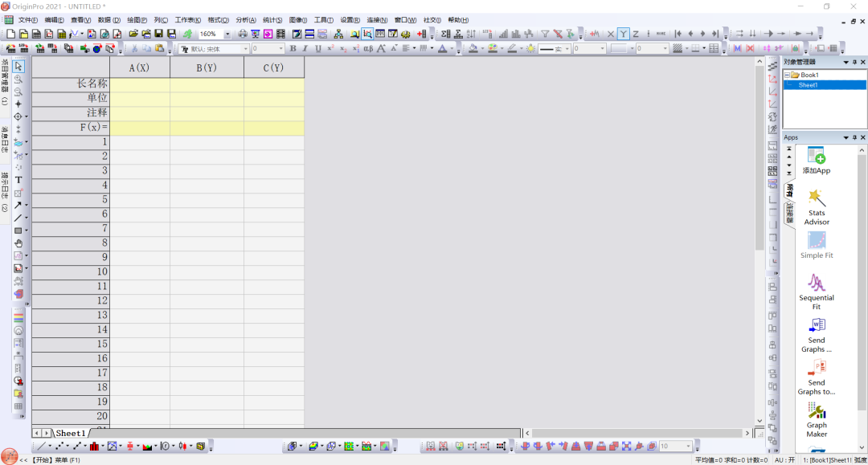Image resolution: width=868 pixels, height=465 pixels.
Task: Click the Print icon in toolbar
Action: click(243, 35)
